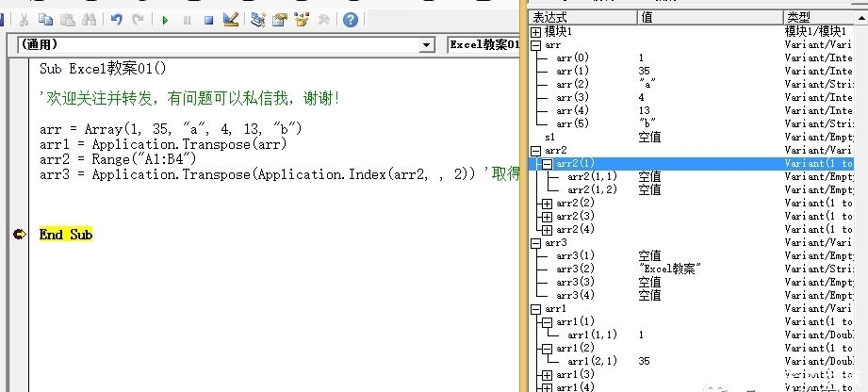868x392 pixels.
Task: Click the 表达式 column header
Action: pos(583,17)
